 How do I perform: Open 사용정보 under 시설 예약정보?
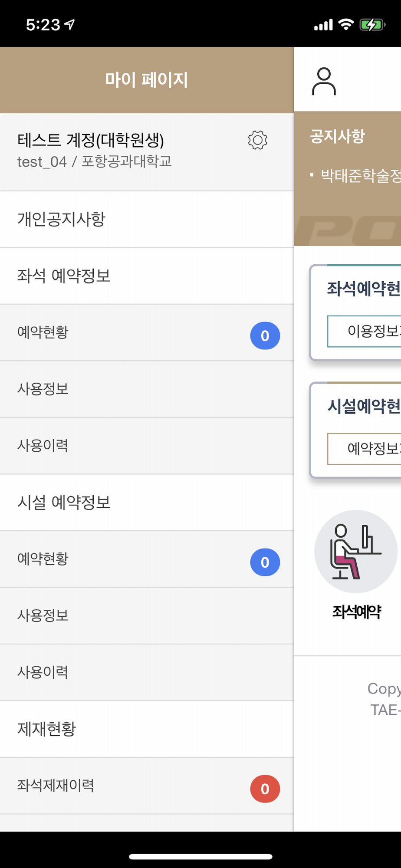click(147, 616)
